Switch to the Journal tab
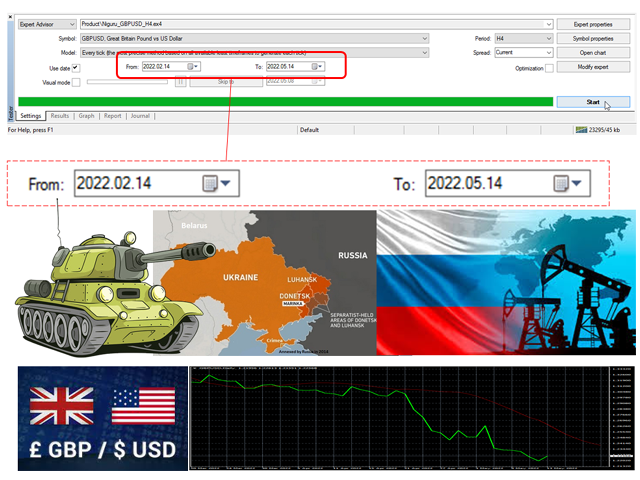 coord(140,116)
